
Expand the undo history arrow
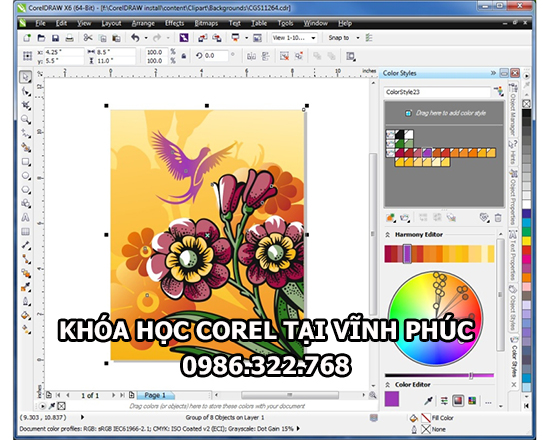pos(146,38)
